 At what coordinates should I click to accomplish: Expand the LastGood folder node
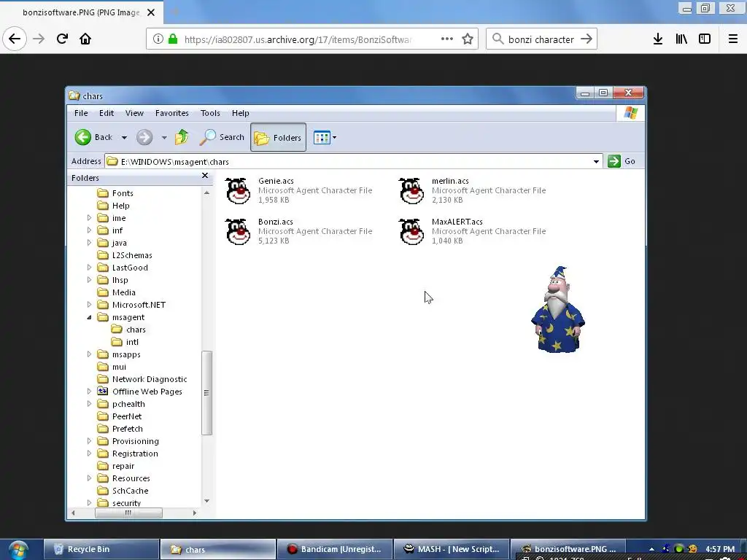(x=89, y=268)
